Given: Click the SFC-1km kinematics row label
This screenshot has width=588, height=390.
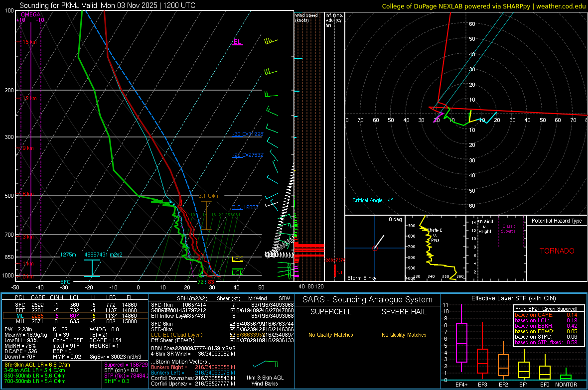Looking at the screenshot, I should coord(162,305).
